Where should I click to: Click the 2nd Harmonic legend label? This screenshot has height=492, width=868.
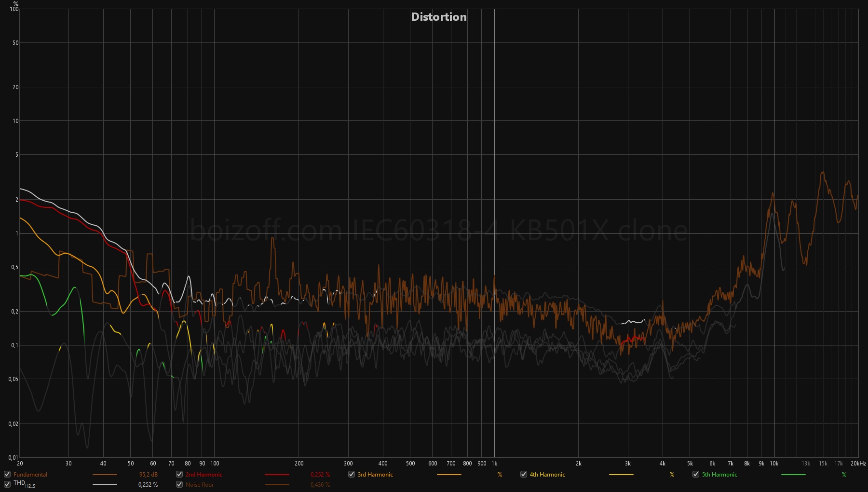(204, 475)
